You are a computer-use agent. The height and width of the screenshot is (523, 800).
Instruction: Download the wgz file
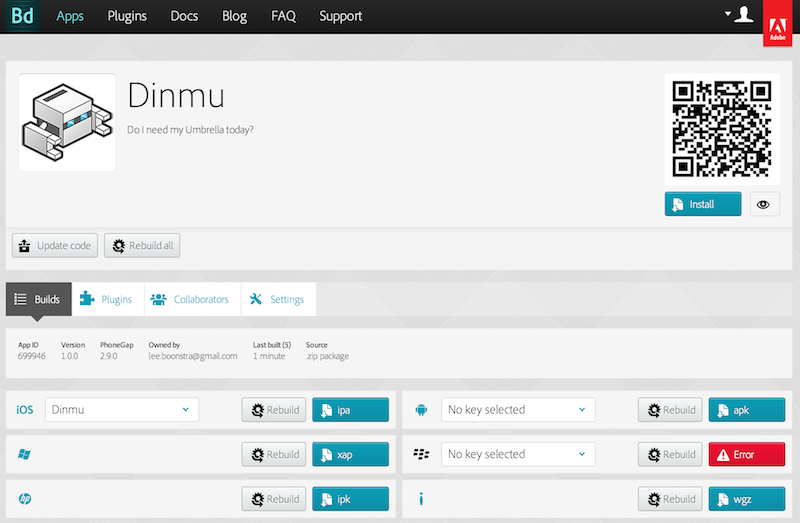(x=747, y=499)
